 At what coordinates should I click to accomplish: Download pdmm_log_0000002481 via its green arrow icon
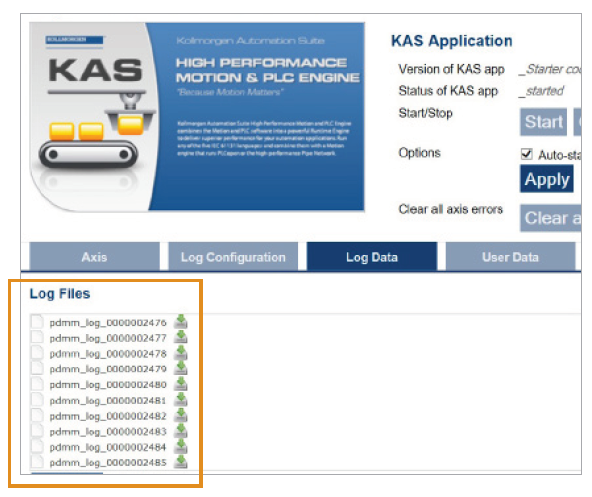coord(181,399)
